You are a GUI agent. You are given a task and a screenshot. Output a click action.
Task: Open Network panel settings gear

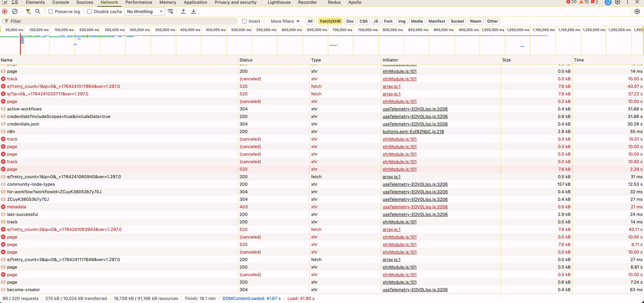tap(637, 11)
